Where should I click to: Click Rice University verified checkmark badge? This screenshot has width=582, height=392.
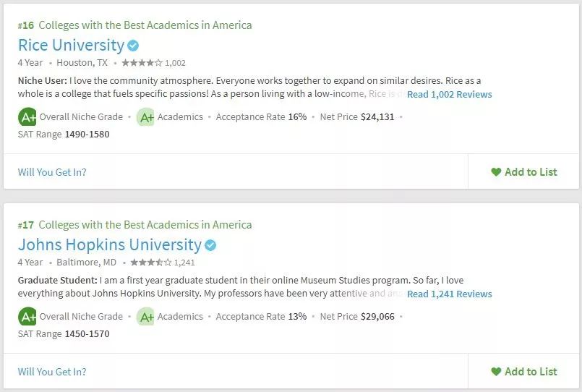tap(133, 46)
